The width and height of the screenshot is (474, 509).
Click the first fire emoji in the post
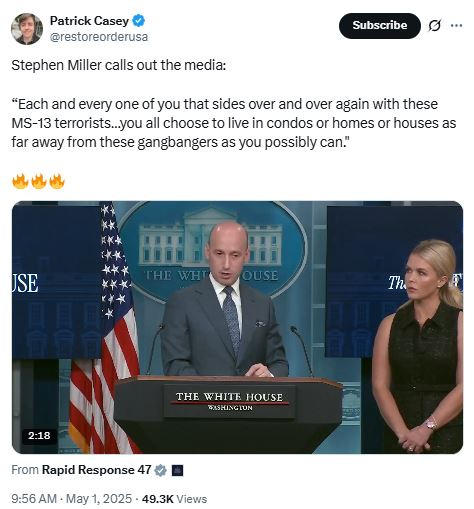point(20,181)
